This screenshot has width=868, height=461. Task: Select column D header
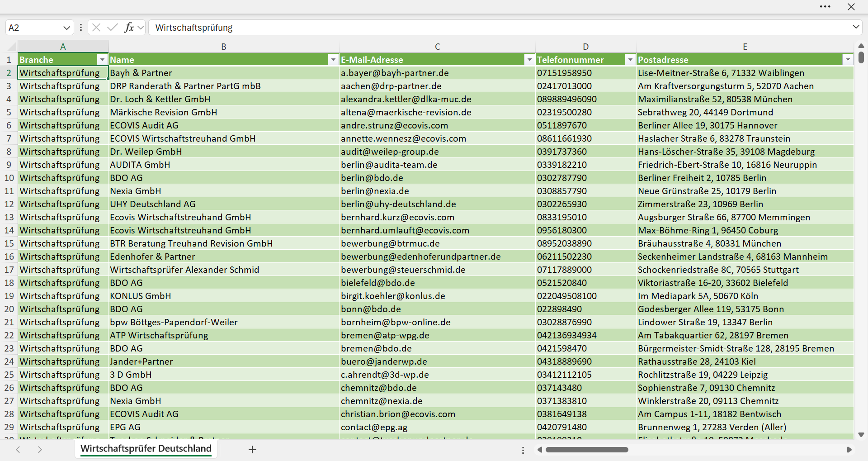(585, 47)
